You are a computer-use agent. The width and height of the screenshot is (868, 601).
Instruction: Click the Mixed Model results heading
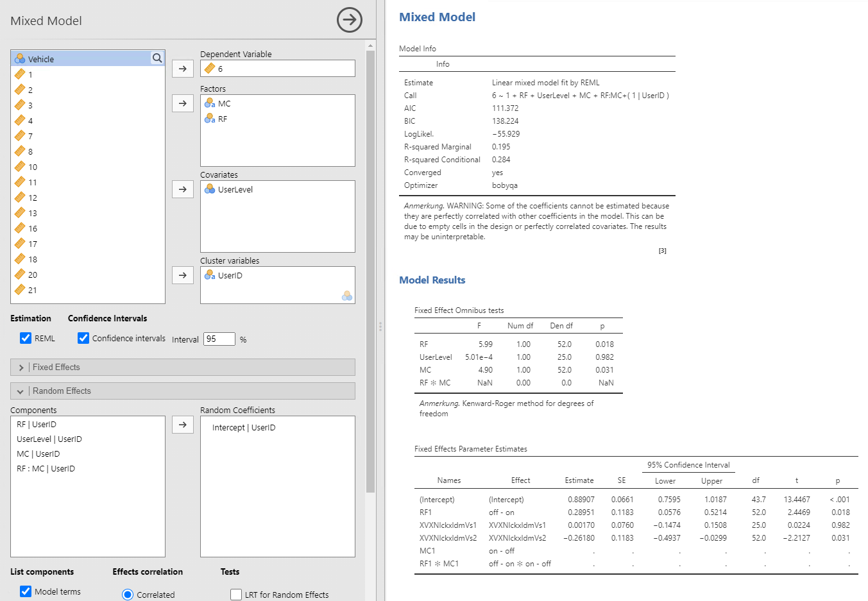point(437,17)
